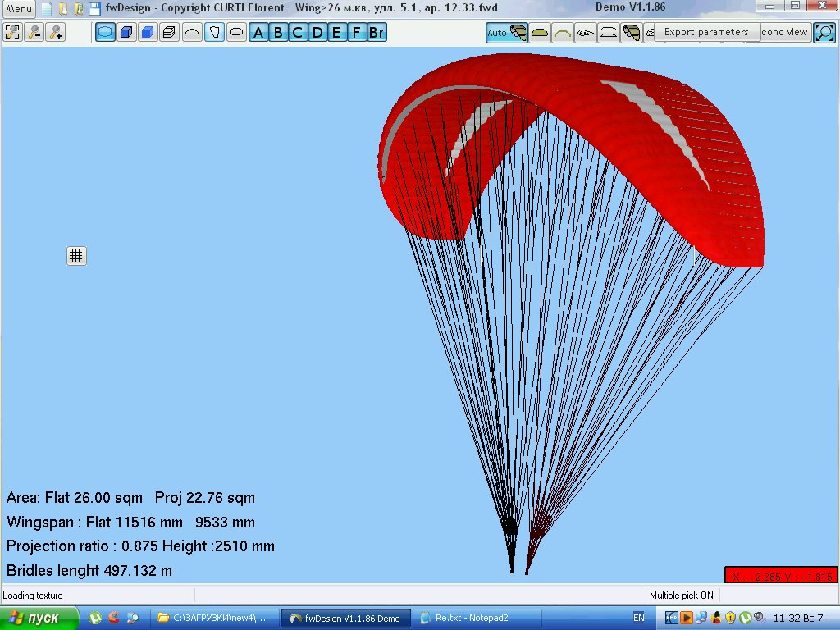Image resolution: width=840 pixels, height=630 pixels.
Task: Switch to Re.txt Notepad2 taskbar window
Action: [476, 618]
